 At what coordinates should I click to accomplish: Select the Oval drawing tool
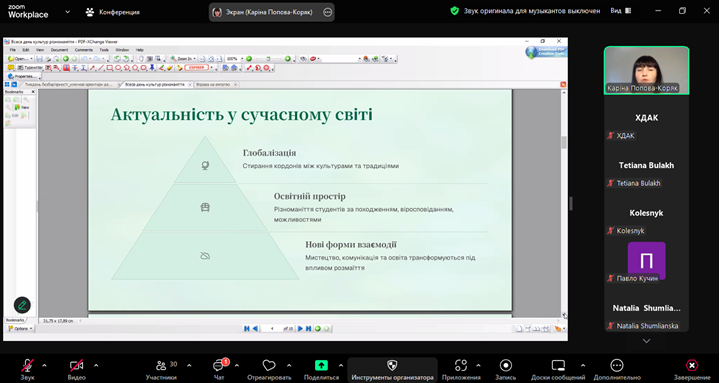pyautogui.click(x=118, y=68)
